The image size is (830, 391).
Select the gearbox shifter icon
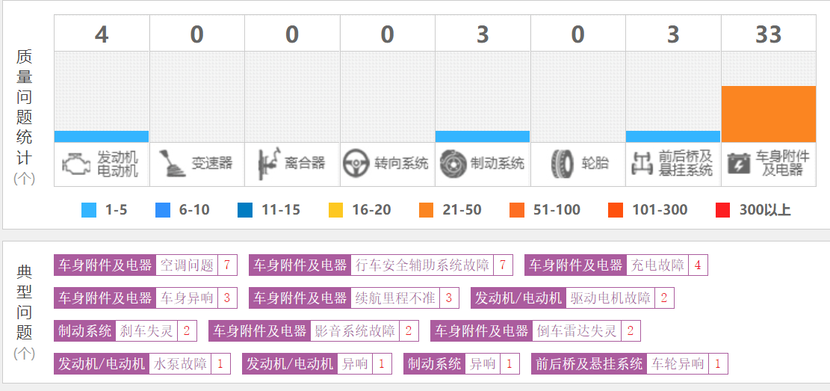[x=172, y=163]
